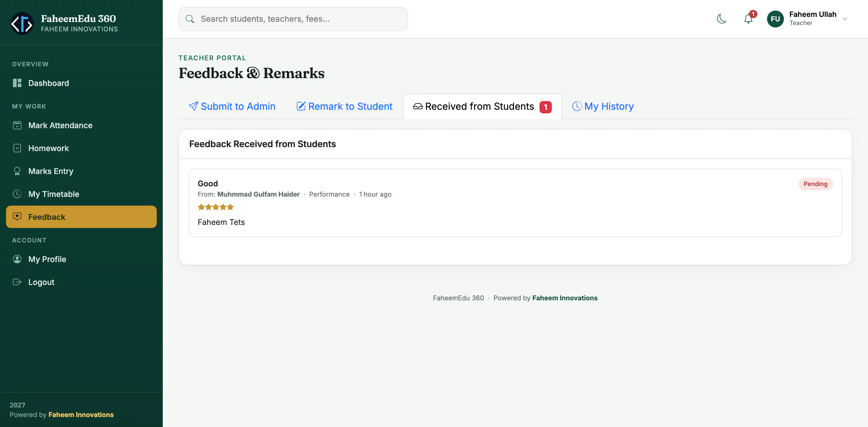Toggle dark mode with the moon icon
This screenshot has width=868, height=427.
pos(722,19)
